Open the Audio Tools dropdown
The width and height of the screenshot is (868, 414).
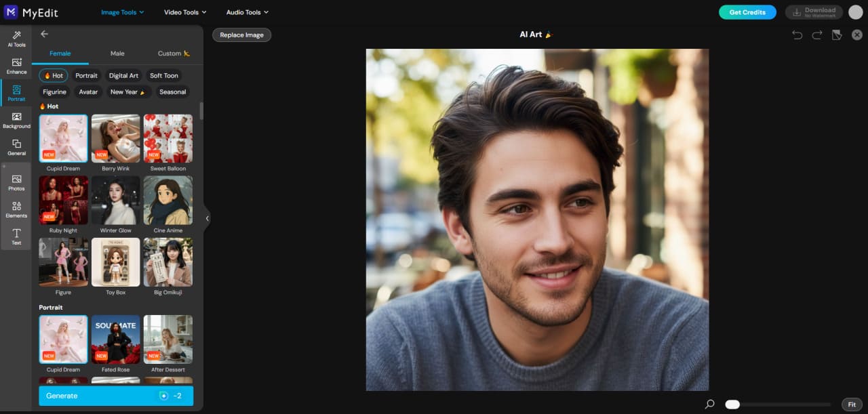coord(247,12)
